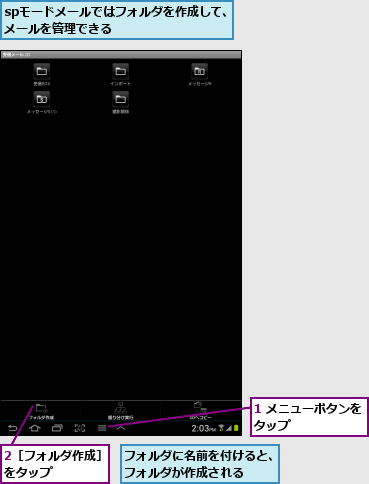Tap 振り分け実行 in the menu
The image size is (369, 484).
120,411
